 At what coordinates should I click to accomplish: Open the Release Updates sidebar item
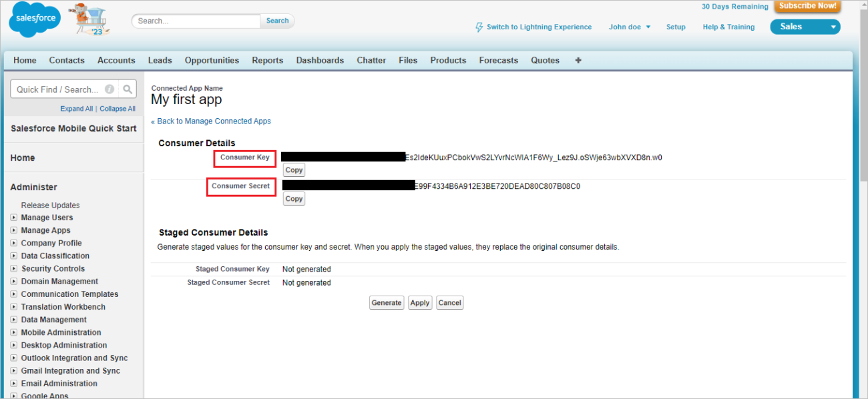point(50,205)
